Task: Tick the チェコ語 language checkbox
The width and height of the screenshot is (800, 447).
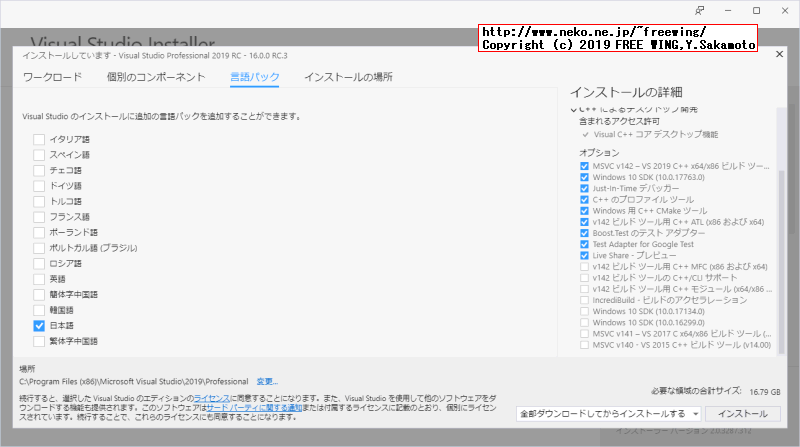Action: (39, 170)
